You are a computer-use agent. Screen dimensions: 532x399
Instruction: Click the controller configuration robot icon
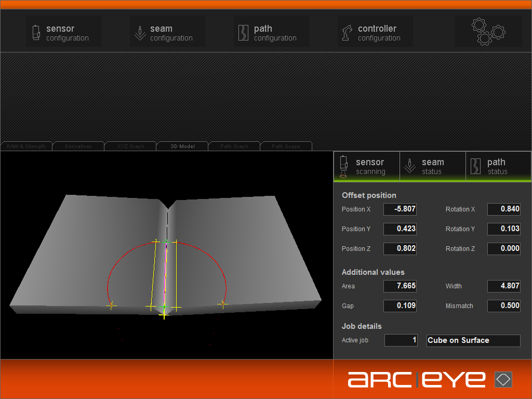[348, 33]
